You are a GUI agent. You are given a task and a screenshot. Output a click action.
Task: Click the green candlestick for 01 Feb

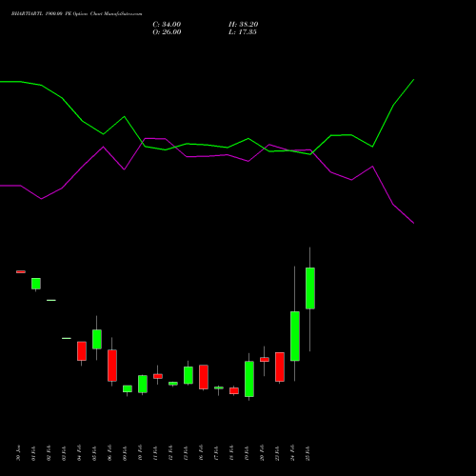tap(36, 284)
